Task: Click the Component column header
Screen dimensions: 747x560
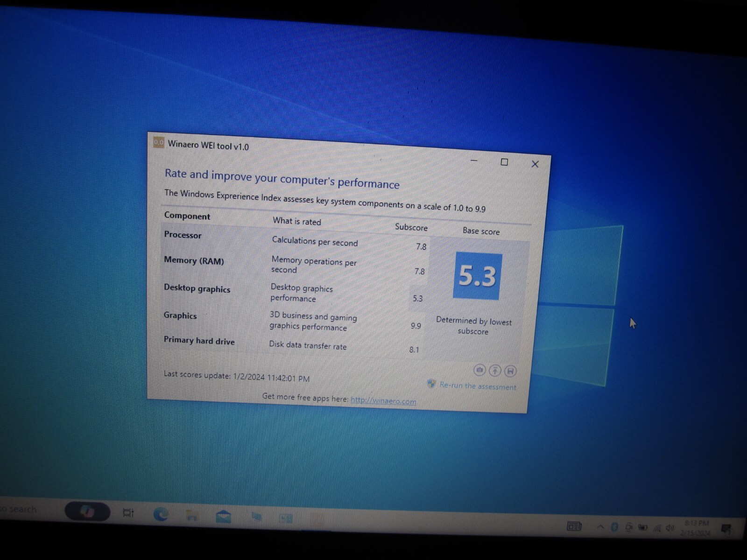Action: point(187,216)
